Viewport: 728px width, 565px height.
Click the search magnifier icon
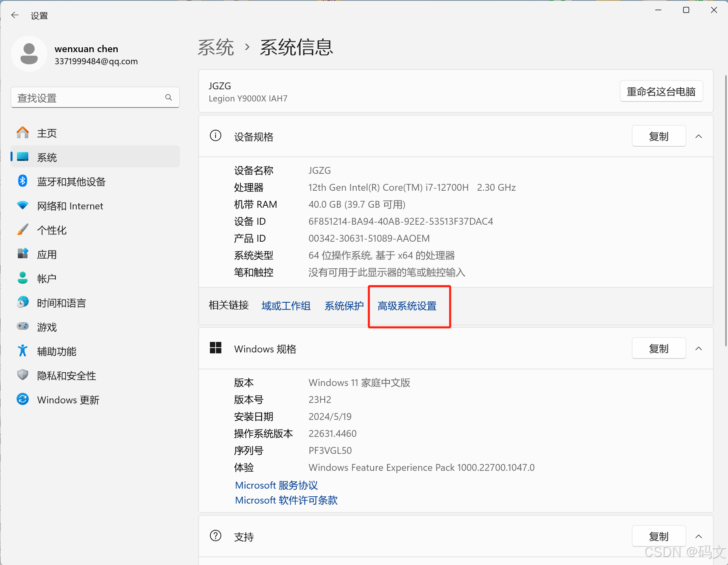(169, 97)
